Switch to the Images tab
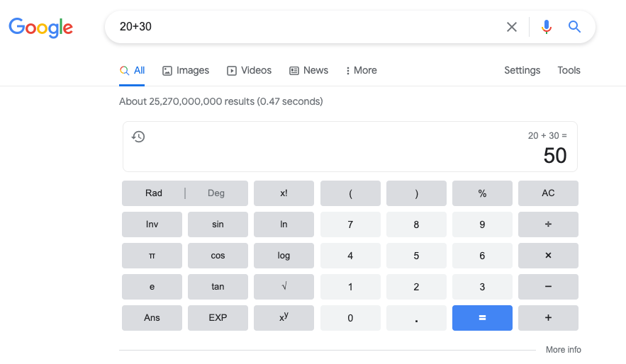Viewport: 626px width, 364px height. point(186,70)
